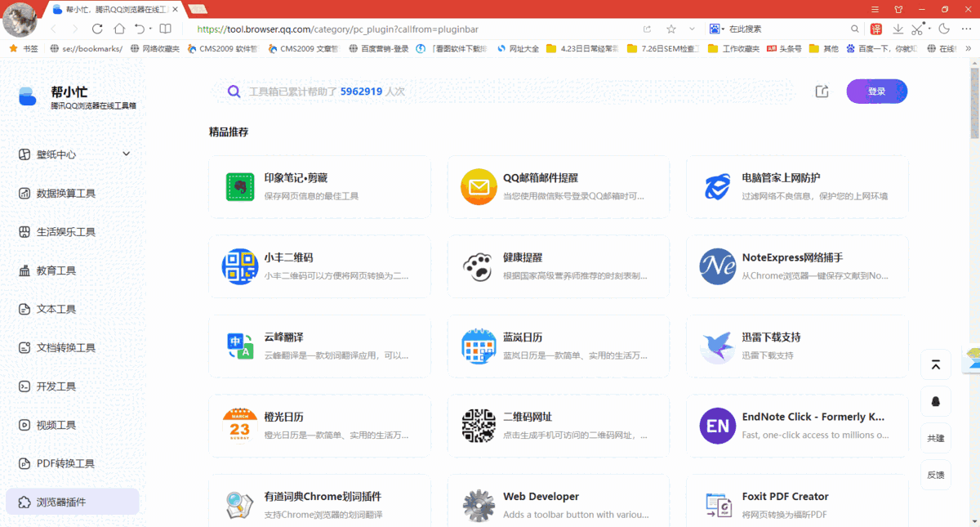Click the 迅雷下载支持 bird icon

tap(717, 346)
